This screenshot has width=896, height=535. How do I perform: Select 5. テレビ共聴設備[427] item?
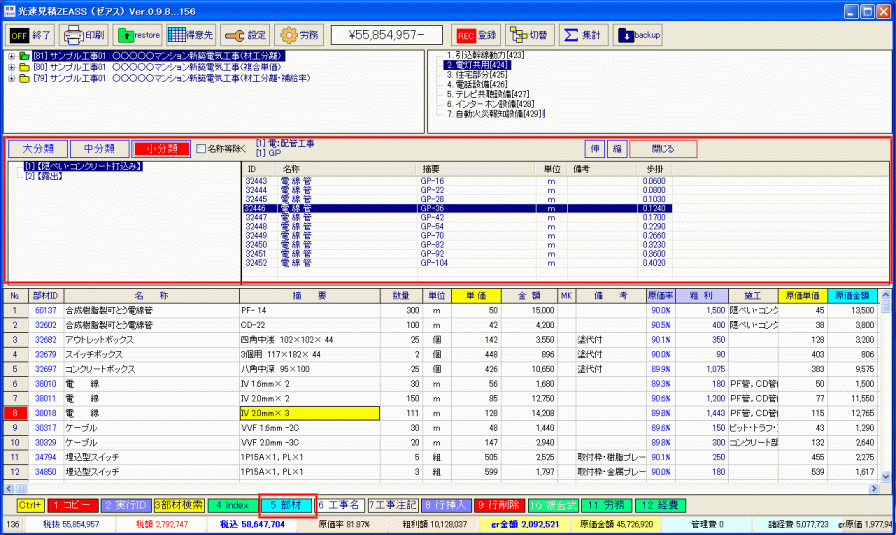488,94
